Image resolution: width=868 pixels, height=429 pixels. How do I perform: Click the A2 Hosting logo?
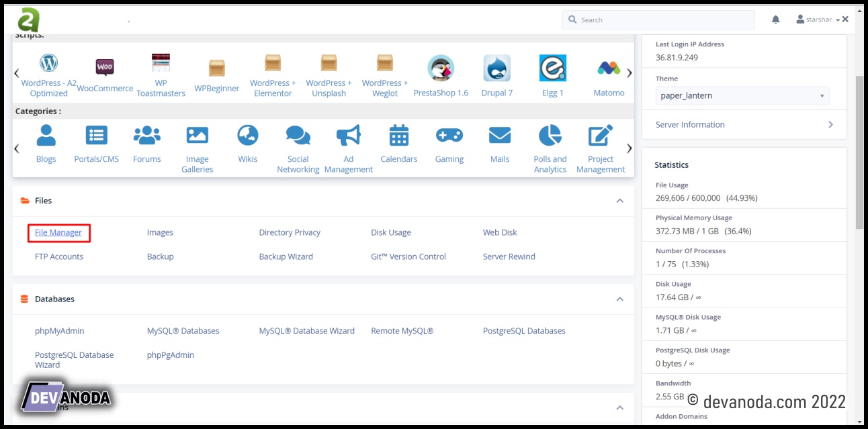point(29,19)
